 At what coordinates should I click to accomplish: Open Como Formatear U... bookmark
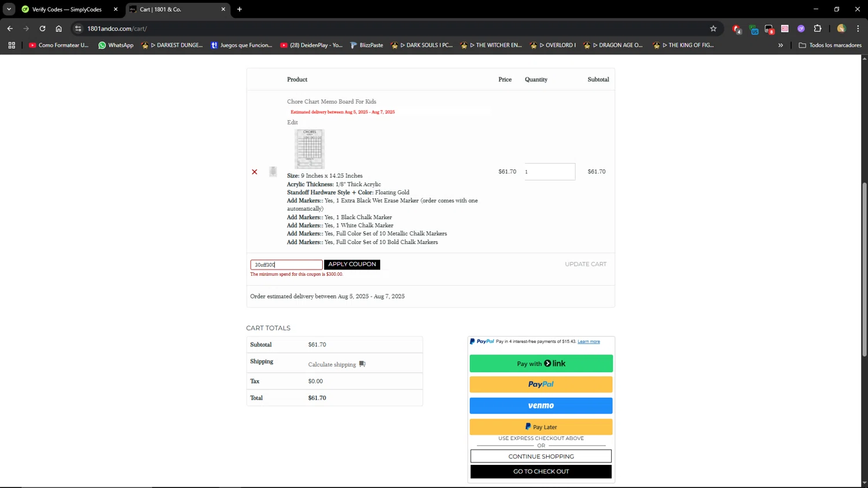pos(58,45)
